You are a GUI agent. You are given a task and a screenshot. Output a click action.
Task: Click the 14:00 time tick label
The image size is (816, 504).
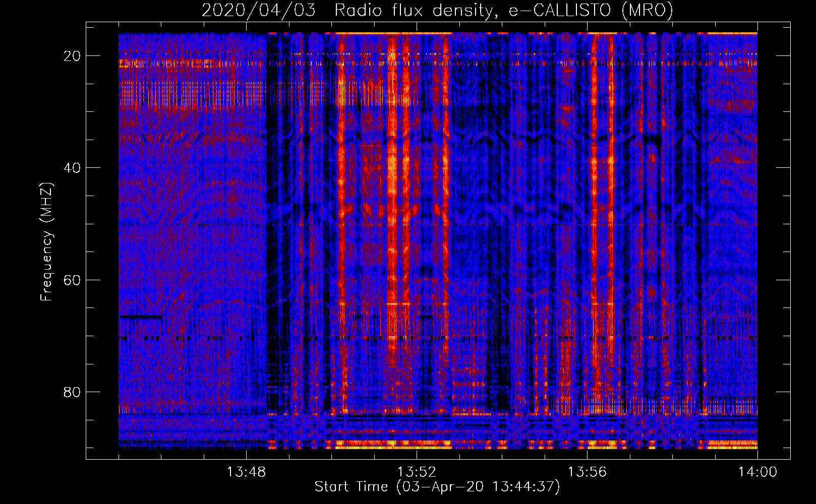coord(757,472)
